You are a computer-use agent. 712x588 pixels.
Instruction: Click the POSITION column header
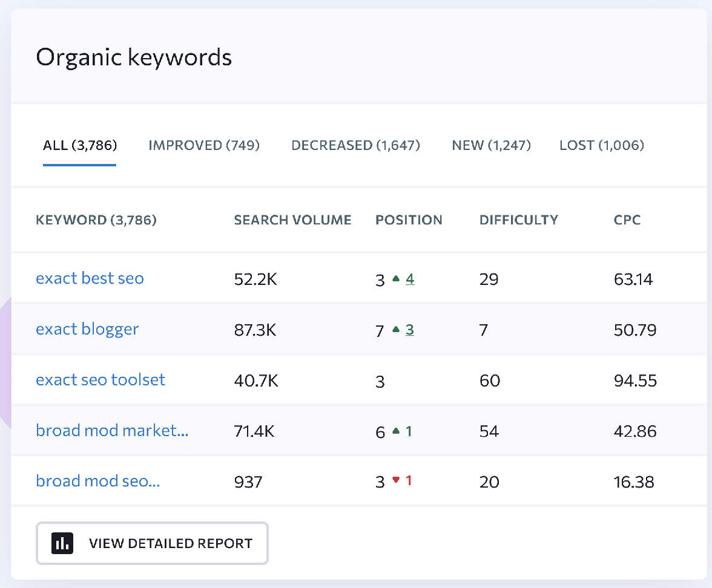(409, 220)
